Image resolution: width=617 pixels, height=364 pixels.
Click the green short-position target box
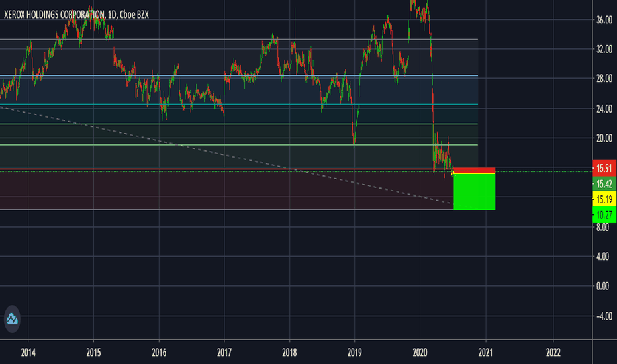pos(474,192)
